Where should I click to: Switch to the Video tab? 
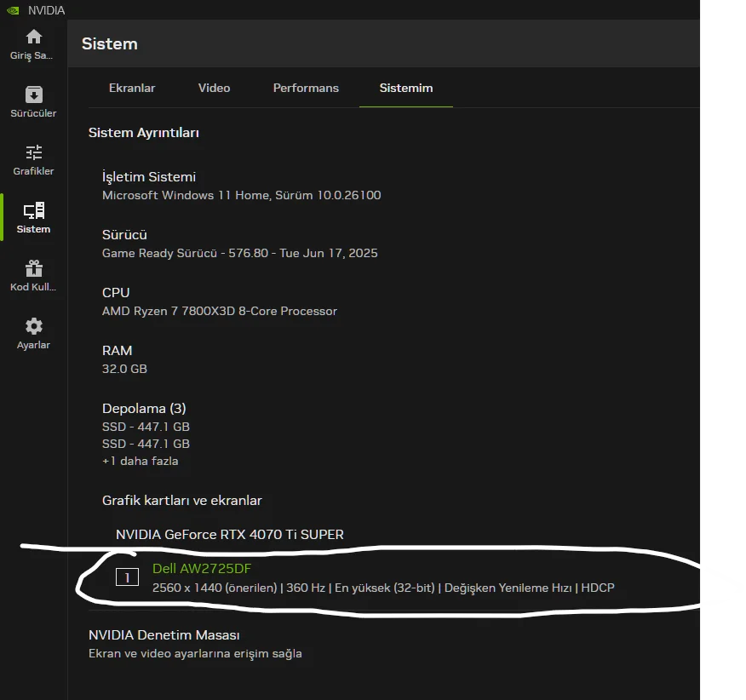[x=214, y=88]
